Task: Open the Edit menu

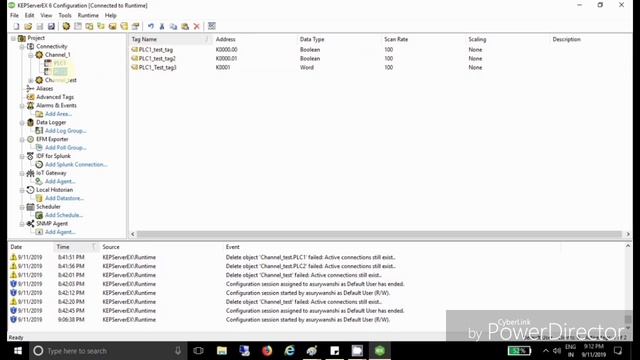Action: [x=29, y=15]
